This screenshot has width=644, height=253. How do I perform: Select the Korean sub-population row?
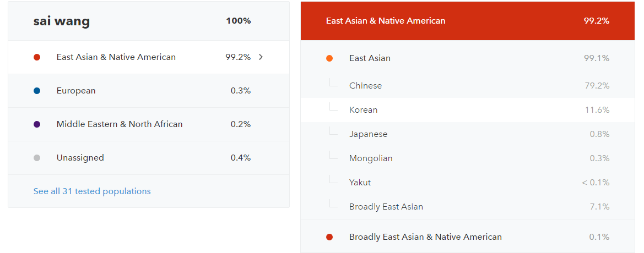click(468, 110)
